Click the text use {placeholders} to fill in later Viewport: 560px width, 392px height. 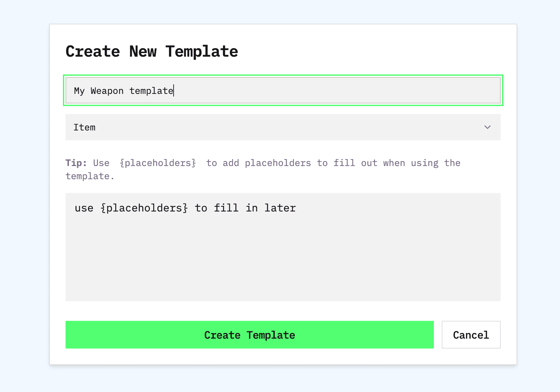184,208
